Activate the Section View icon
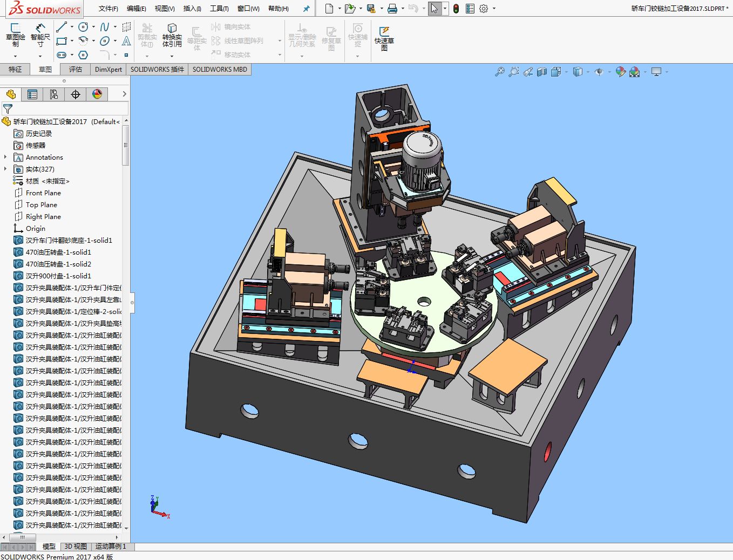 coord(542,72)
